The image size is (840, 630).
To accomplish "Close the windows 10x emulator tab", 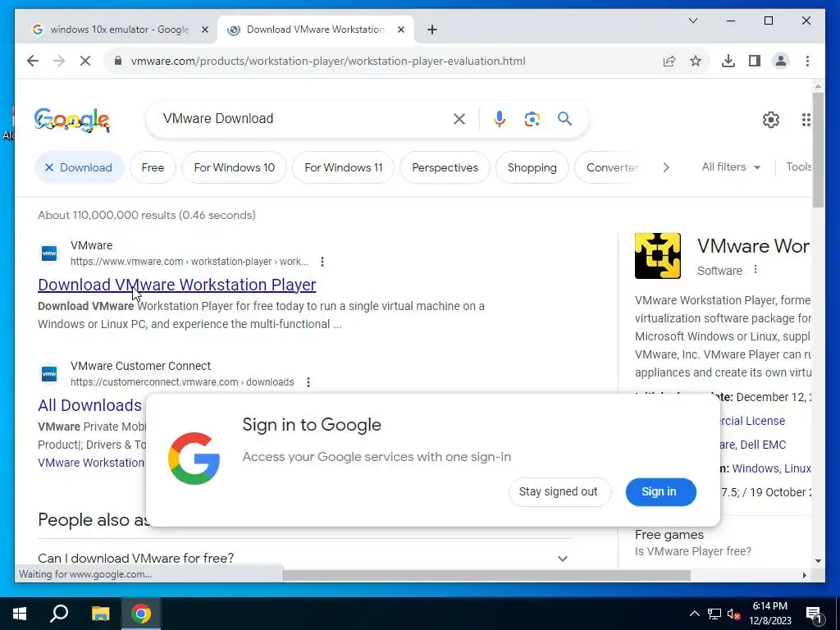I will 204,30.
